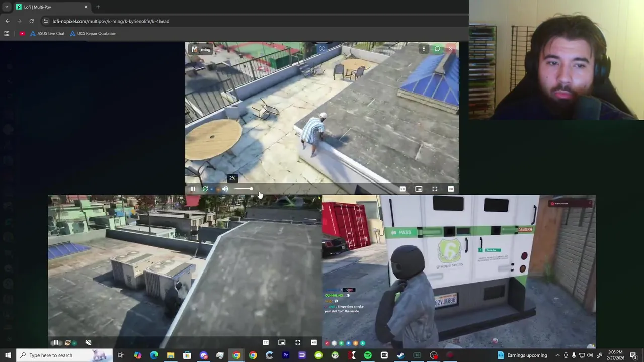Open UCS Repair Quotation bookmark
Image resolution: width=644 pixels, height=362 pixels.
click(x=93, y=33)
